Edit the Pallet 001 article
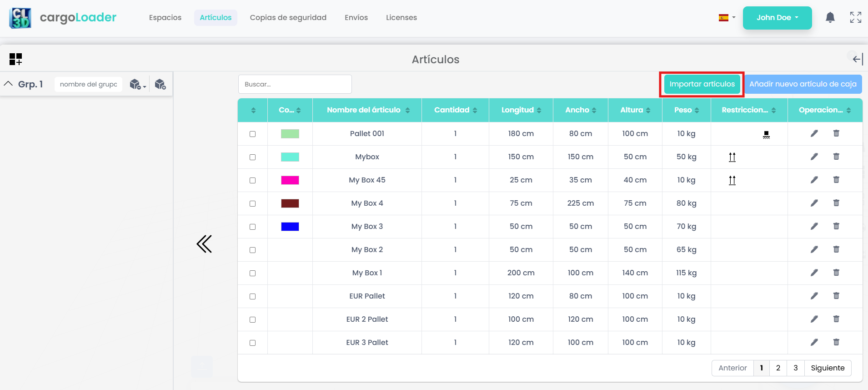Screen dimensions: 868x390 [x=814, y=133]
